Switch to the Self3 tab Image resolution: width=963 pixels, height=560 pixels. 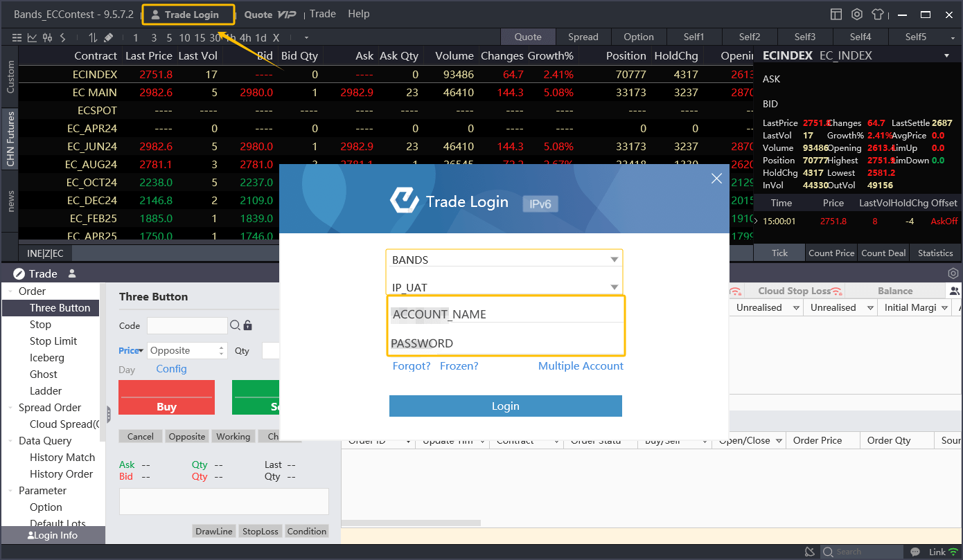pyautogui.click(x=805, y=37)
